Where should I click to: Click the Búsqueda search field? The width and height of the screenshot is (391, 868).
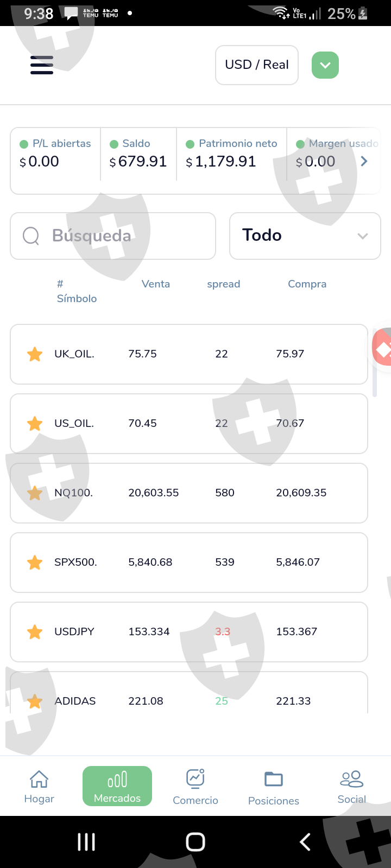click(125, 236)
